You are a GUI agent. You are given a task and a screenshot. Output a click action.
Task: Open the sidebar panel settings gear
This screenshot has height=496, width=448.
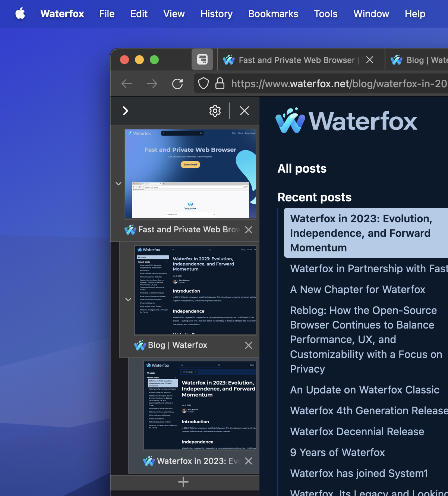pos(215,111)
